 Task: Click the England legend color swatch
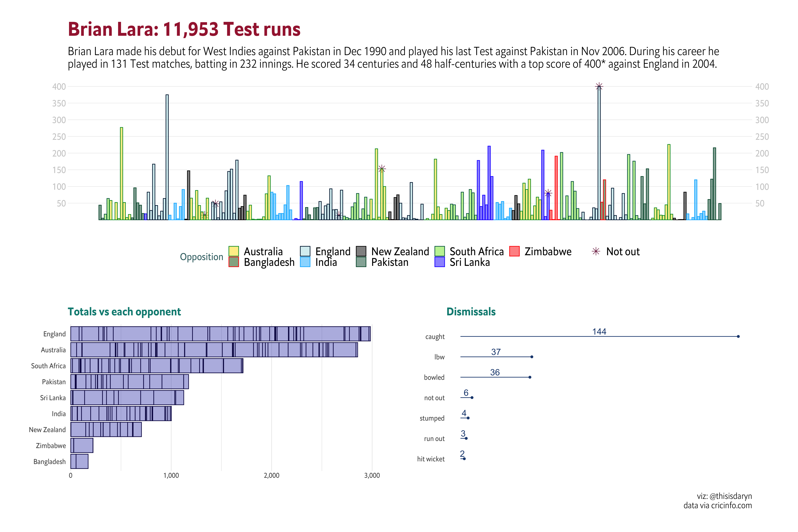click(x=305, y=251)
